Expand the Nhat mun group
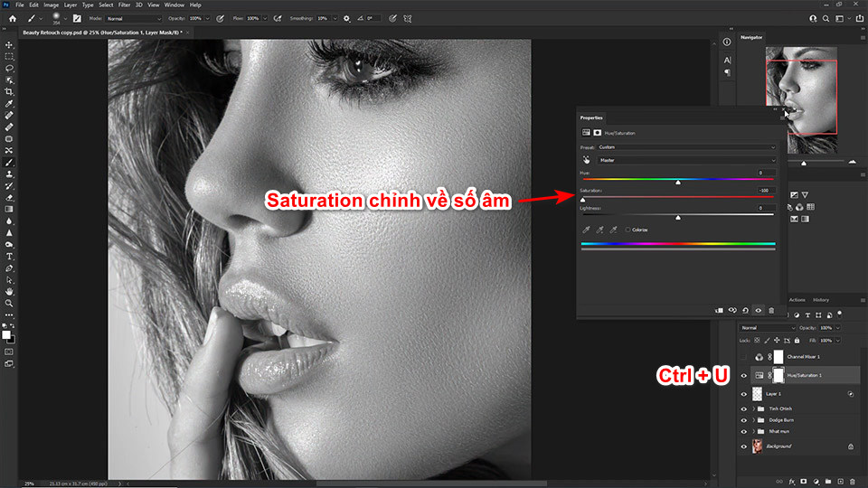This screenshot has height=488, width=868. (x=753, y=432)
